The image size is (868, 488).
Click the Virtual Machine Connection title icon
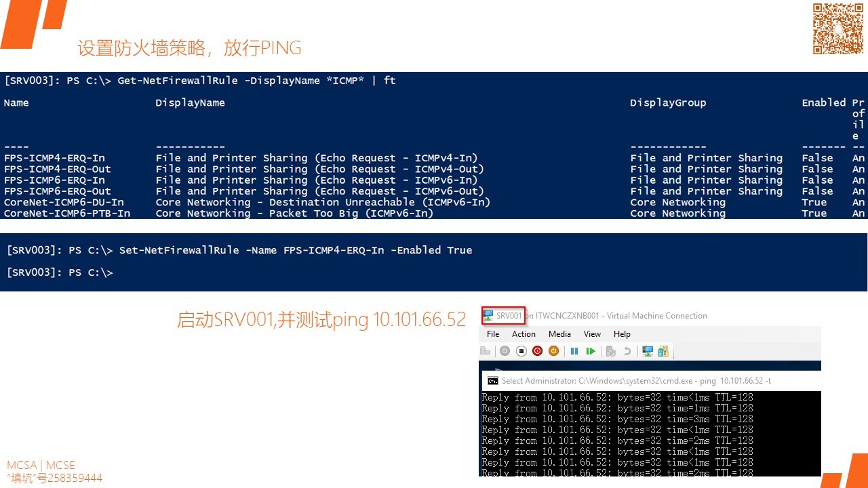pyautogui.click(x=488, y=316)
